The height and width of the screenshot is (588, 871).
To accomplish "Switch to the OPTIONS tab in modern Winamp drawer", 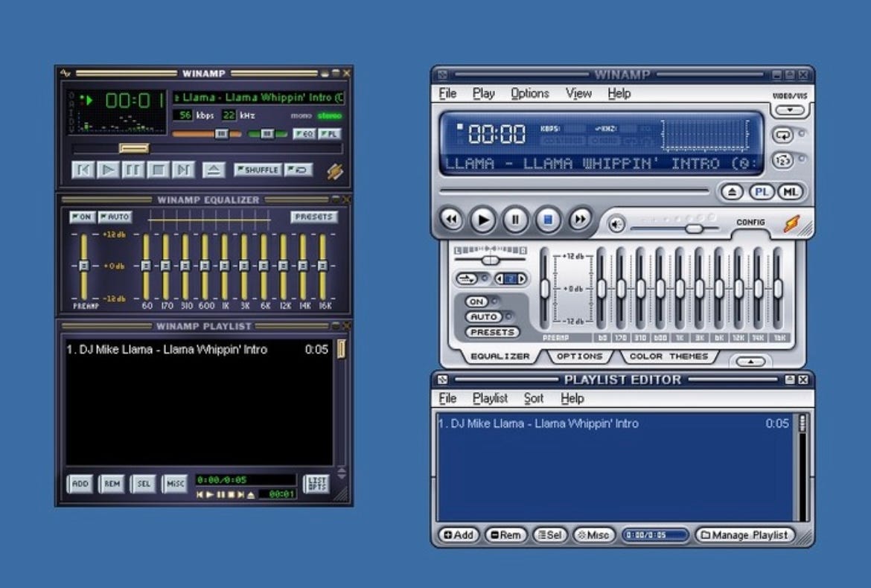I will 579,357.
